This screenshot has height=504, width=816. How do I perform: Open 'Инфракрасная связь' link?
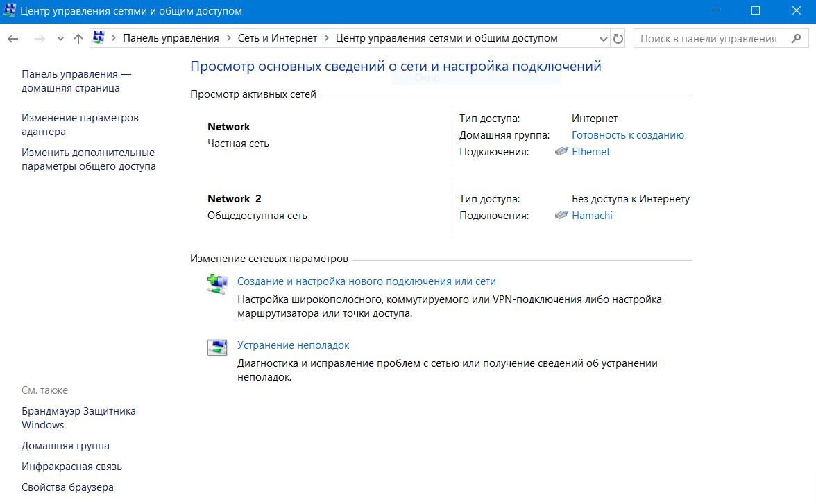point(72,467)
